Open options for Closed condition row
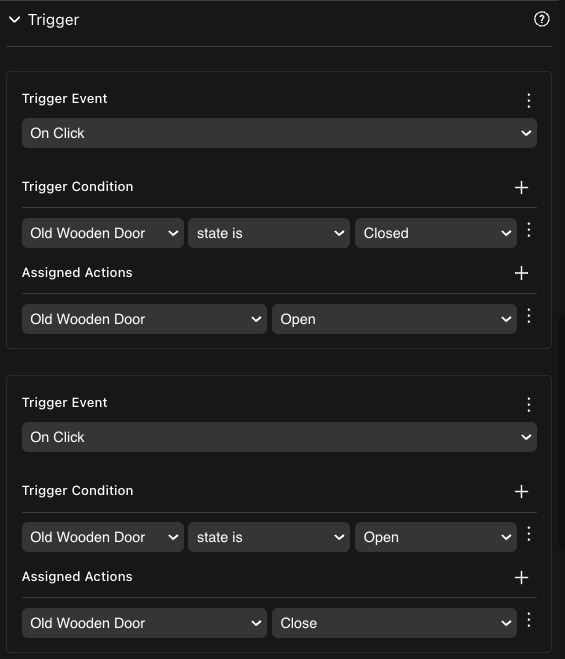The image size is (565, 659). click(528, 230)
